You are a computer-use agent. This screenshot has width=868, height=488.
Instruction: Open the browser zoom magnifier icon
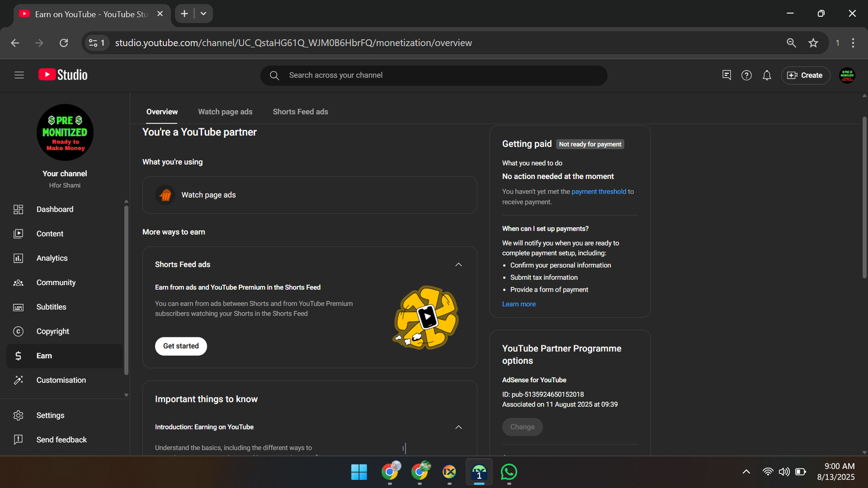click(791, 43)
